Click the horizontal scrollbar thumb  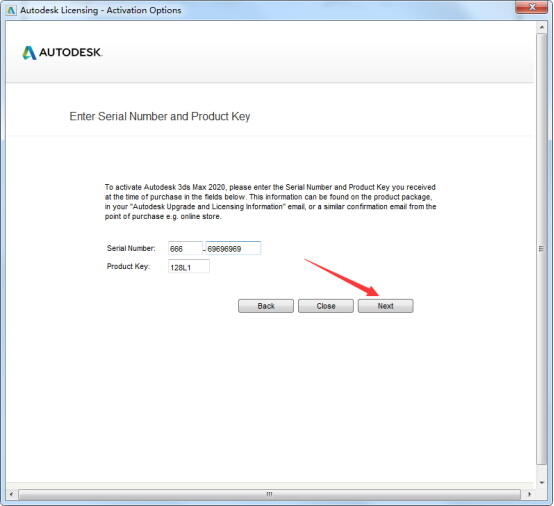click(269, 494)
